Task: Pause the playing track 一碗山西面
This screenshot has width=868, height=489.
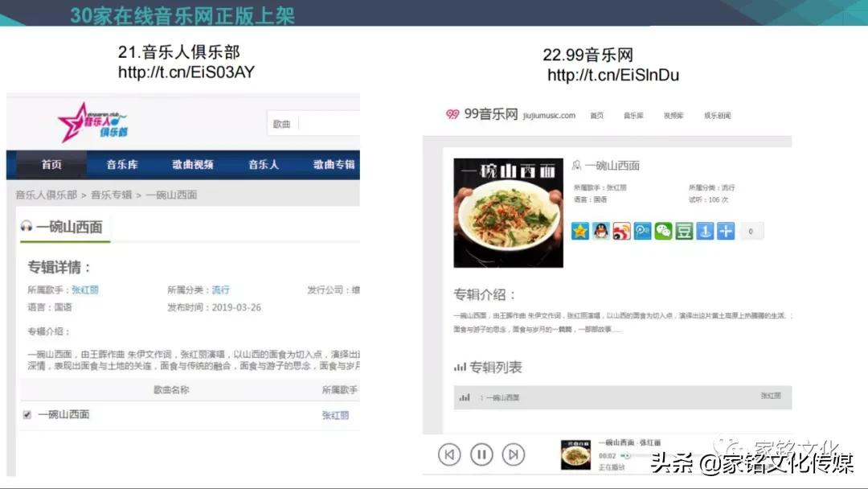Action: 481,454
